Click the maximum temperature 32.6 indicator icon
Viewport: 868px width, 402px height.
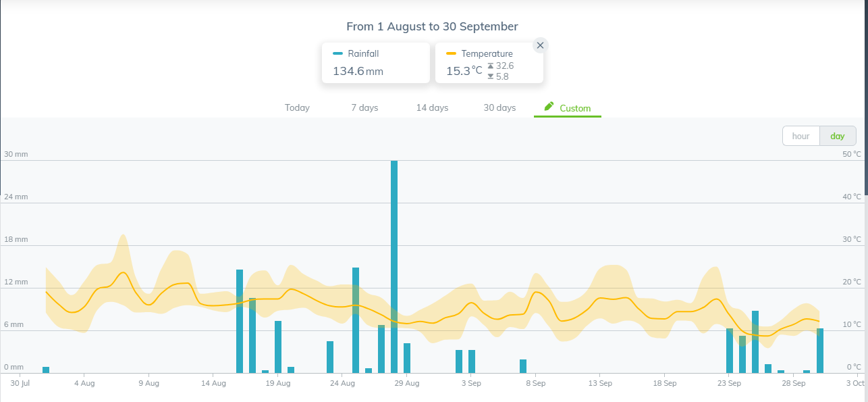(491, 66)
